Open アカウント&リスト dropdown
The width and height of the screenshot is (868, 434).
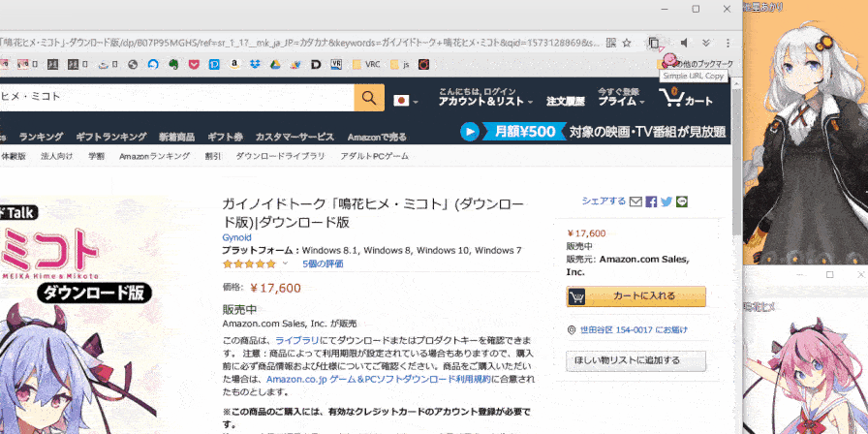point(485,98)
